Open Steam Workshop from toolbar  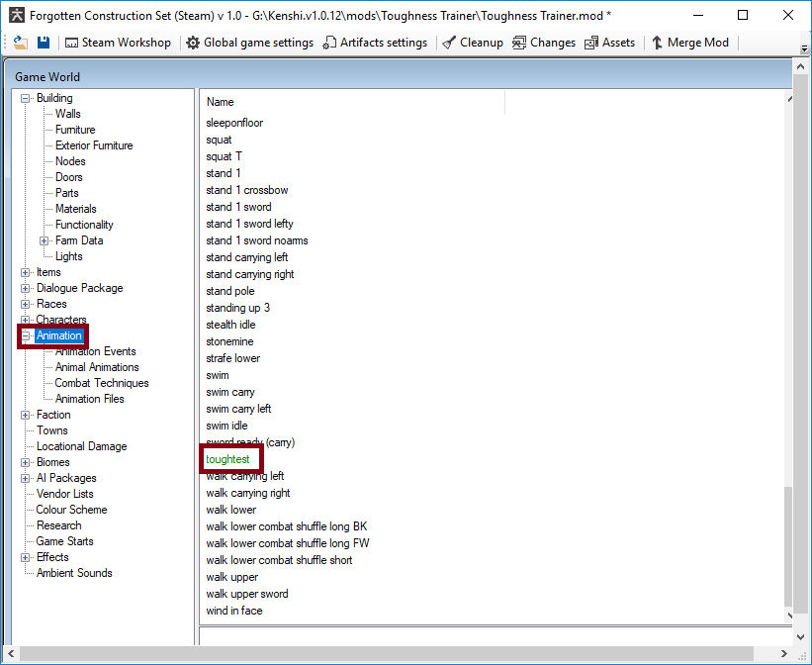(x=118, y=43)
